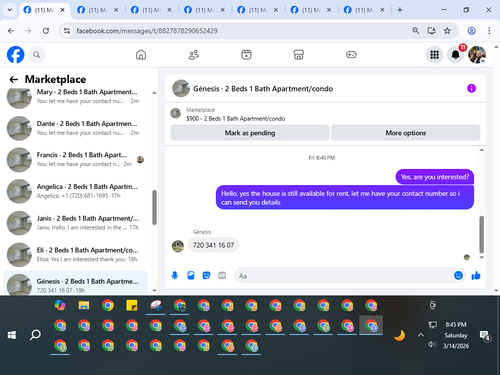Close the first Facebook browser tab
This screenshot has width=500, height=375.
pos(62,10)
